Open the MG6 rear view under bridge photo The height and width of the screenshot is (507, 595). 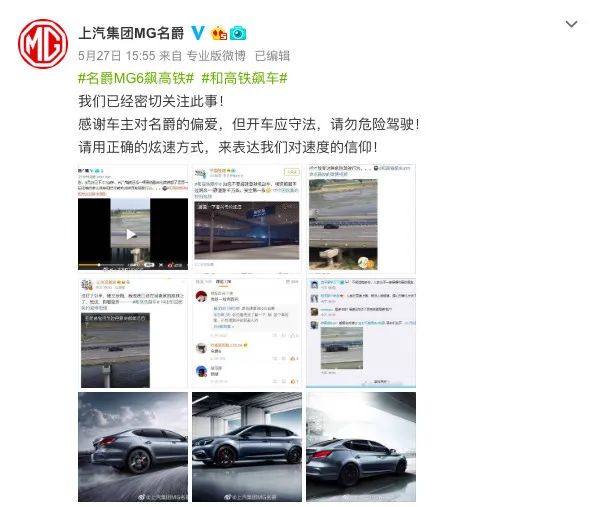coord(361,447)
